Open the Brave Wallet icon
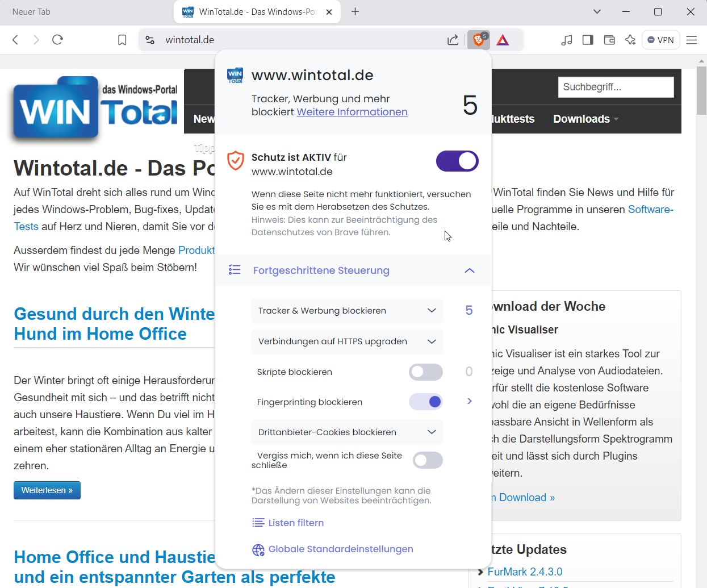Screen dimensions: 707x588 point(609,40)
